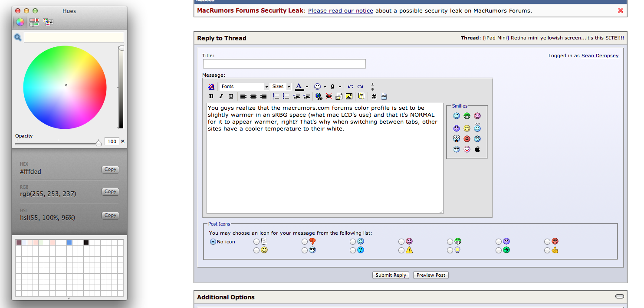The width and height of the screenshot is (644, 308).
Task: Toggle bold formatting in the editor
Action: [211, 96]
